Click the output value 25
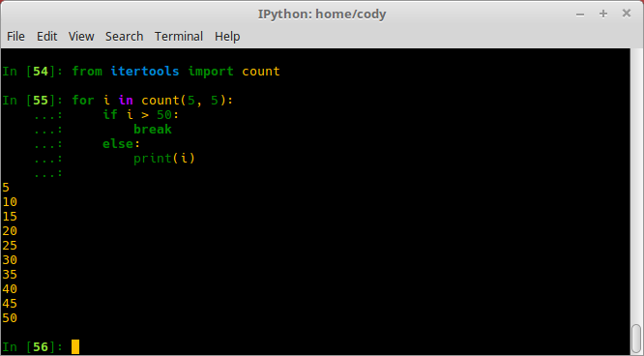644x356 pixels. pos(10,246)
